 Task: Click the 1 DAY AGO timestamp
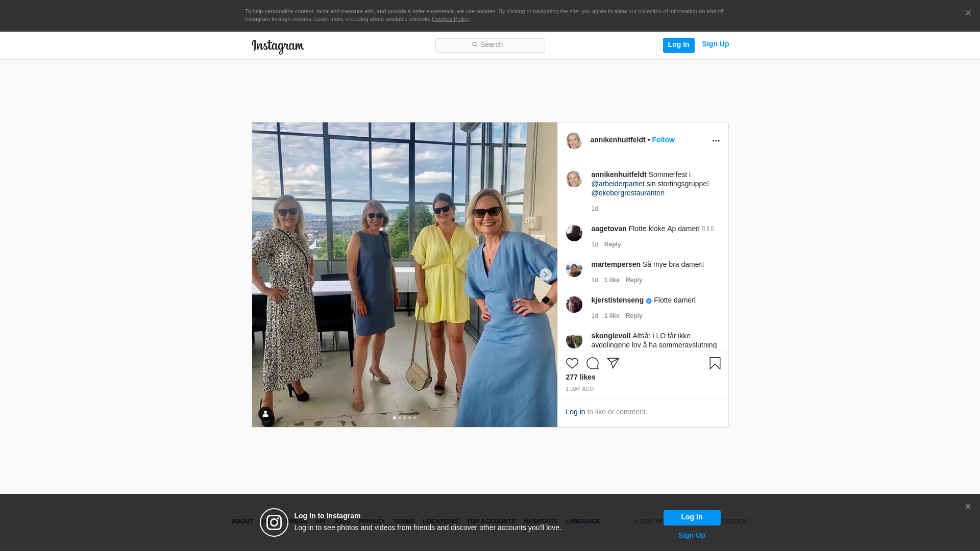tap(579, 389)
